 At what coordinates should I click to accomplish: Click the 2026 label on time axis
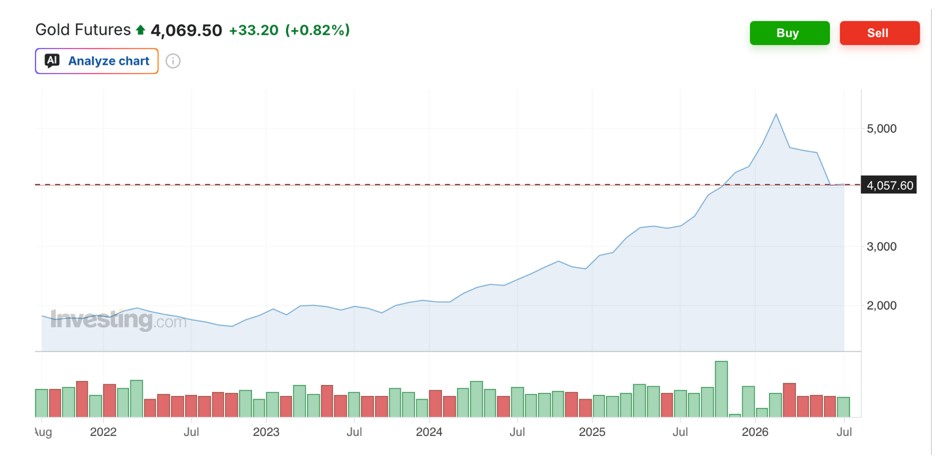(755, 432)
